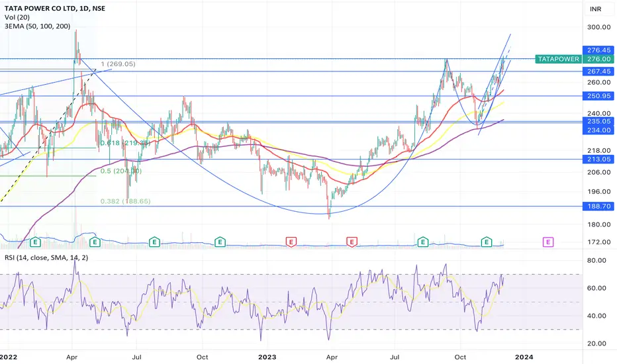Click the 276.00 current price label
The image size is (617, 364).
pos(598,59)
